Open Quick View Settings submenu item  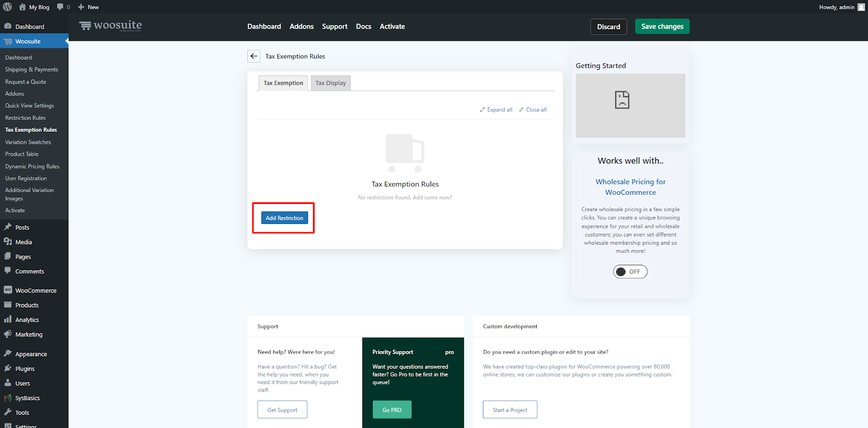[29, 106]
